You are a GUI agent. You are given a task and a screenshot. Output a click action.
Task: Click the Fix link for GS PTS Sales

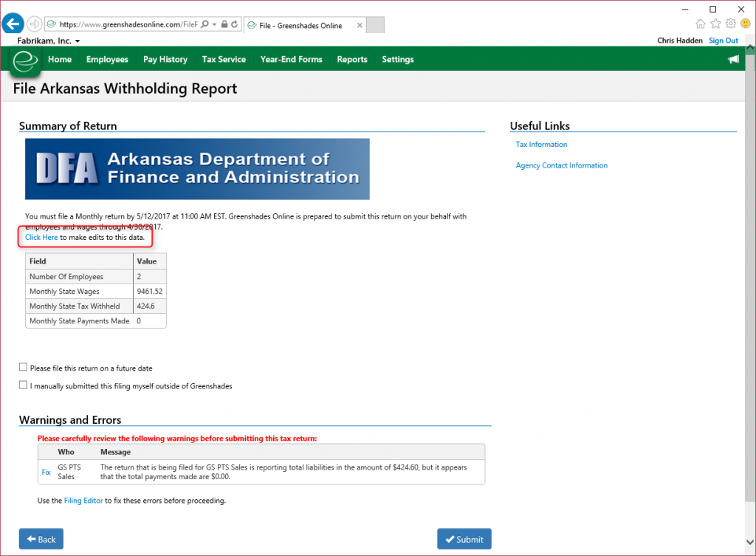pos(47,472)
